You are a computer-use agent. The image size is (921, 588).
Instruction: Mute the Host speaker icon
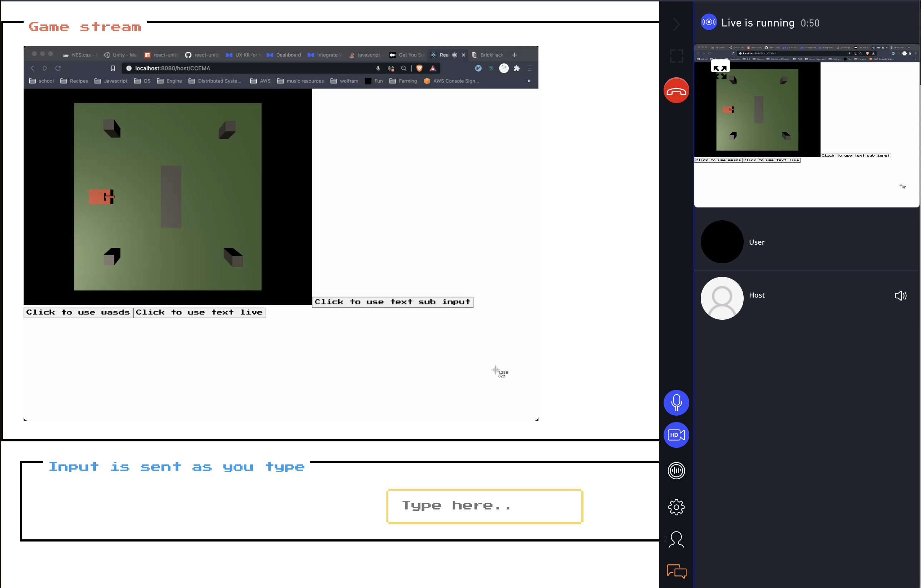(900, 295)
